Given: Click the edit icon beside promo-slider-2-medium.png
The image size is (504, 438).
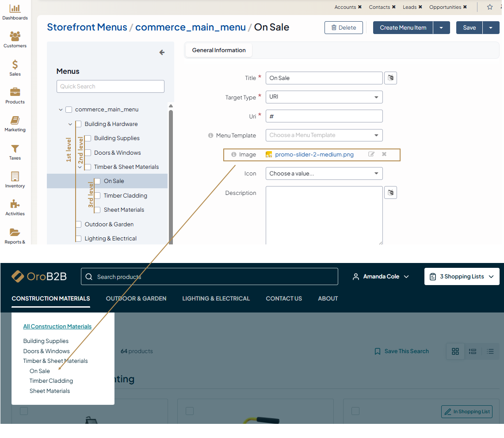Looking at the screenshot, I should 371,154.
